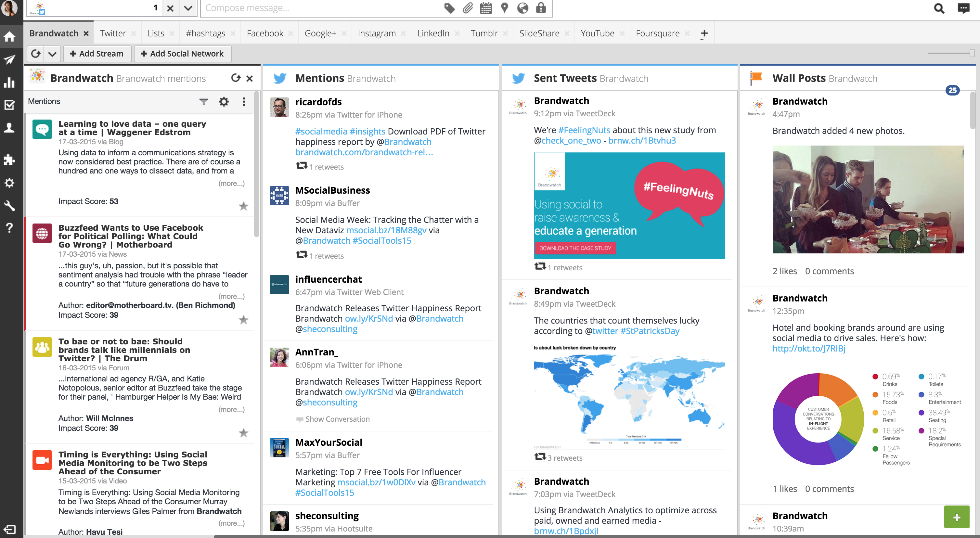Open the Tools wrench icon in sidebar
980x538 pixels.
(x=9, y=205)
